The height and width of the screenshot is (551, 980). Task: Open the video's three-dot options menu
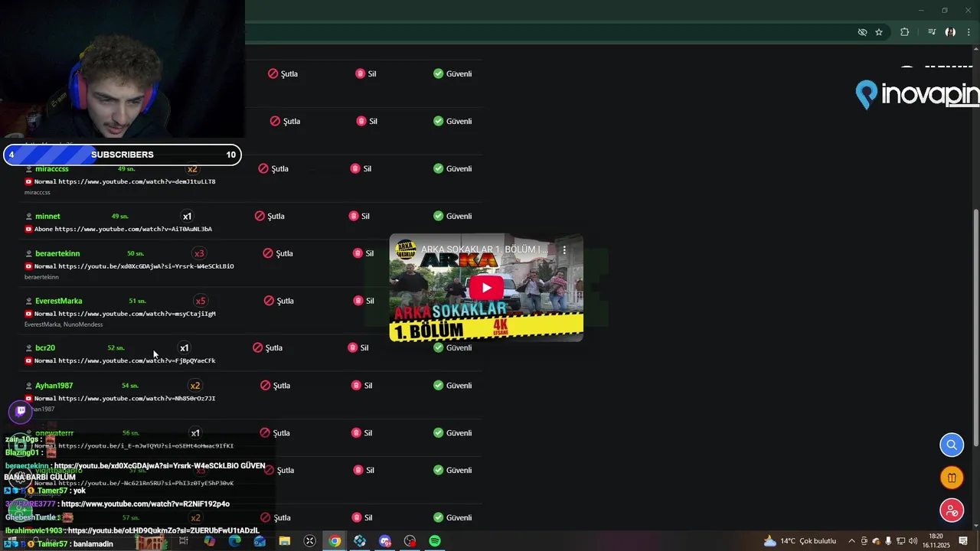click(564, 249)
